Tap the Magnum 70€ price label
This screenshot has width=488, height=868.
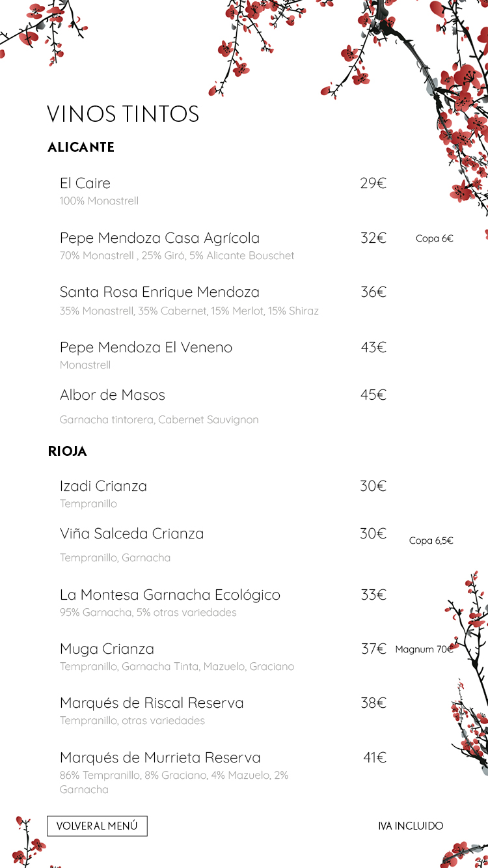pos(424,650)
